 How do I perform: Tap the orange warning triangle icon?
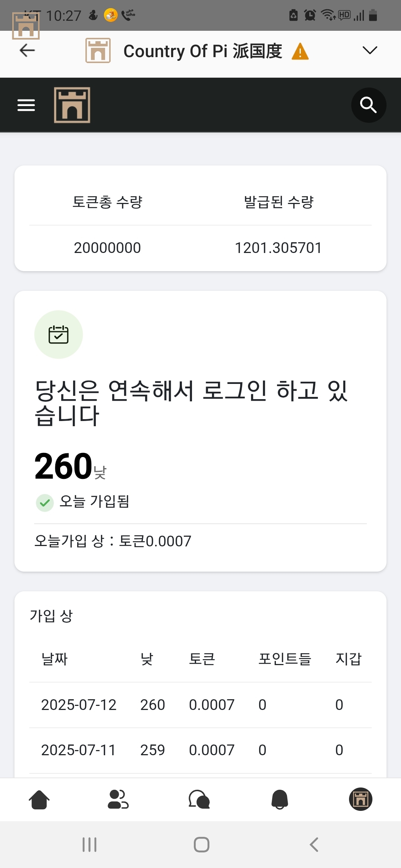[x=300, y=51]
